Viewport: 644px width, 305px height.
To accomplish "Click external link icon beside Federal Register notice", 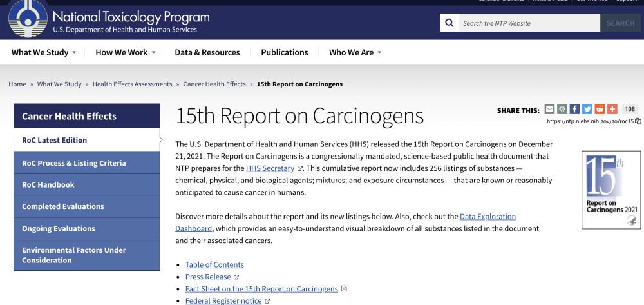I will pyautogui.click(x=267, y=301).
